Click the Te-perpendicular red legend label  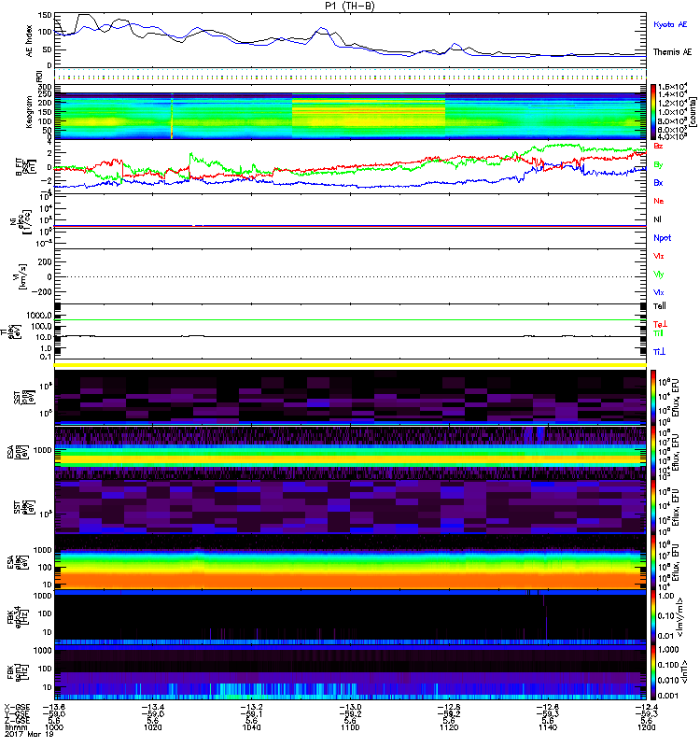[660, 324]
